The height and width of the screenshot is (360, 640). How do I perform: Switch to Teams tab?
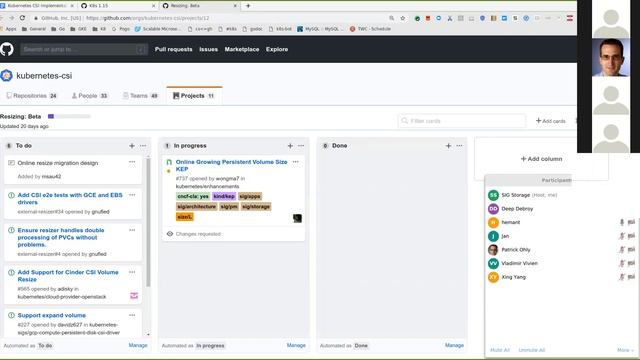click(x=140, y=96)
